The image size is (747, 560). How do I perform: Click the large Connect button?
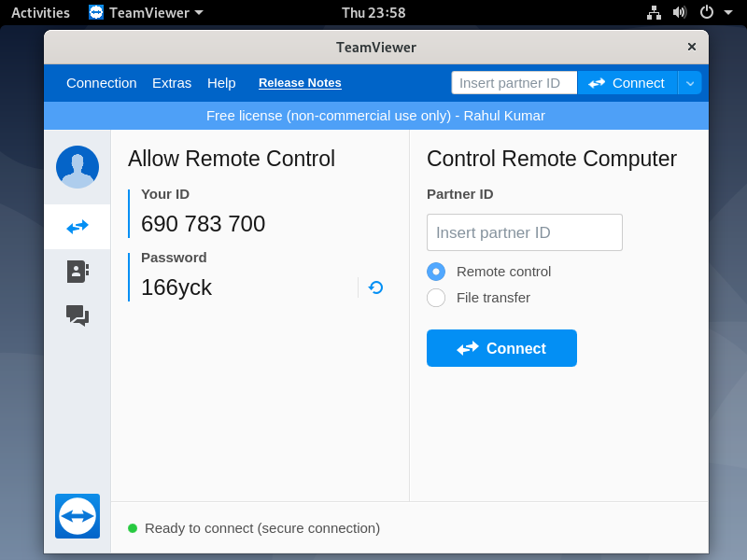(x=501, y=348)
